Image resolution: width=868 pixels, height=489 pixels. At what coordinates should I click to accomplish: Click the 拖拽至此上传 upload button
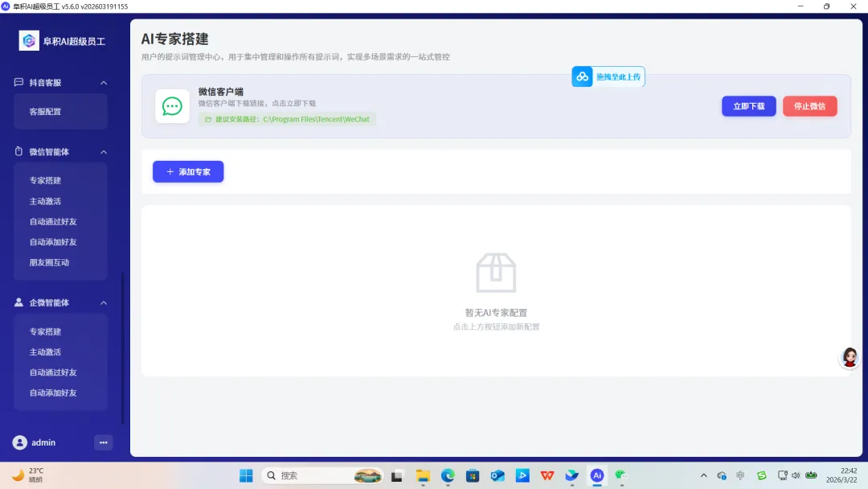pos(608,76)
